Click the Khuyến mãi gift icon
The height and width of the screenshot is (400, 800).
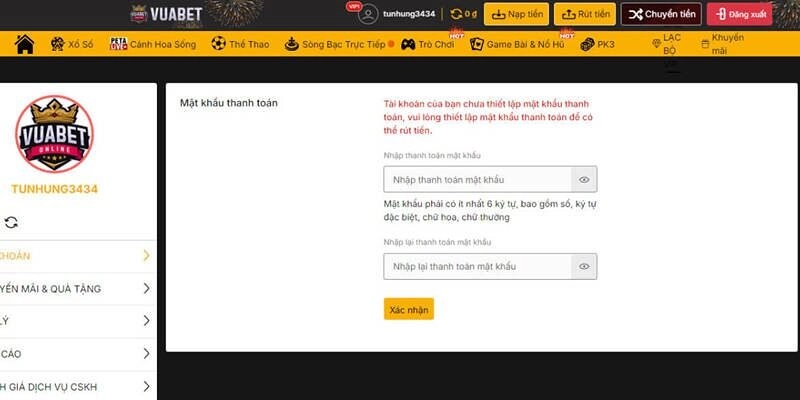(705, 44)
